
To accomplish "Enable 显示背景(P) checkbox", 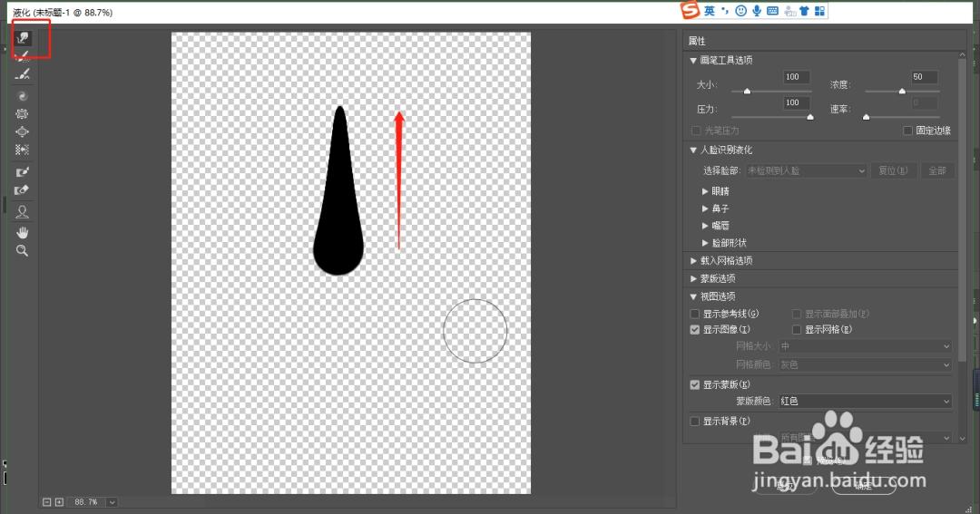I will [695, 421].
